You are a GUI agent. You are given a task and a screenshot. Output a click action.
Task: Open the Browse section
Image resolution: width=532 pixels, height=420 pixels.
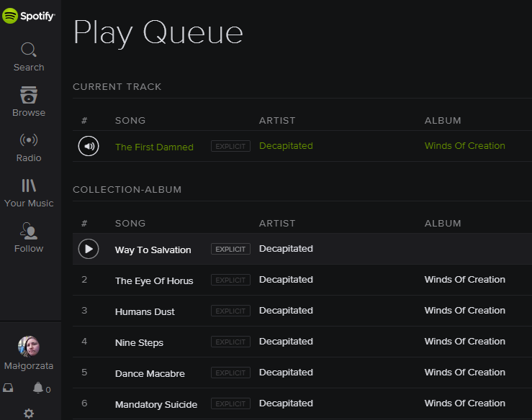[x=29, y=101]
